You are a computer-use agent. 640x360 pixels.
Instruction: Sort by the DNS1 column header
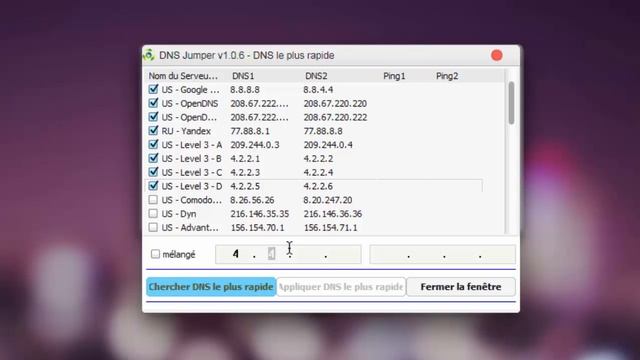[x=243, y=76]
